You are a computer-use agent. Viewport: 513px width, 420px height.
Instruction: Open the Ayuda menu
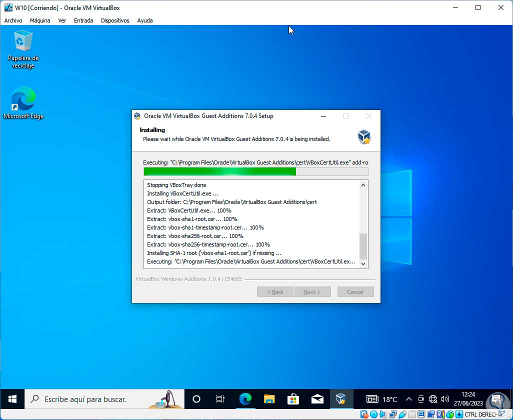145,20
